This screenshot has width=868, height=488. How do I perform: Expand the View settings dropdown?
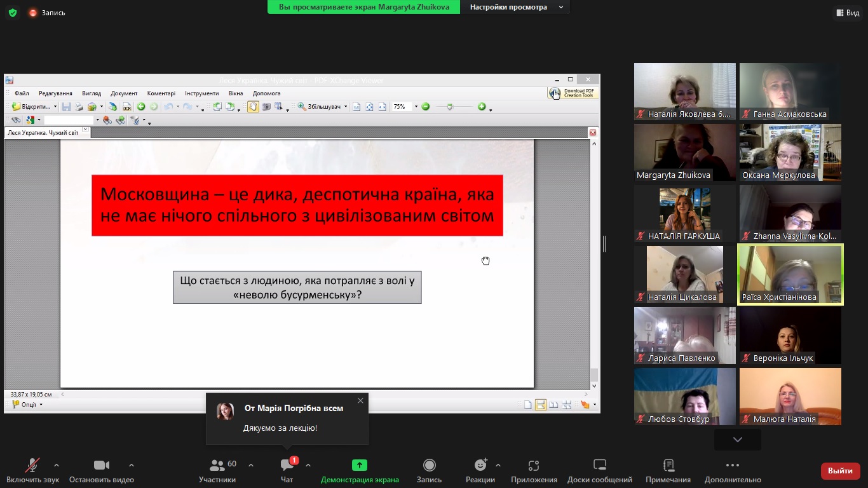[x=560, y=7]
